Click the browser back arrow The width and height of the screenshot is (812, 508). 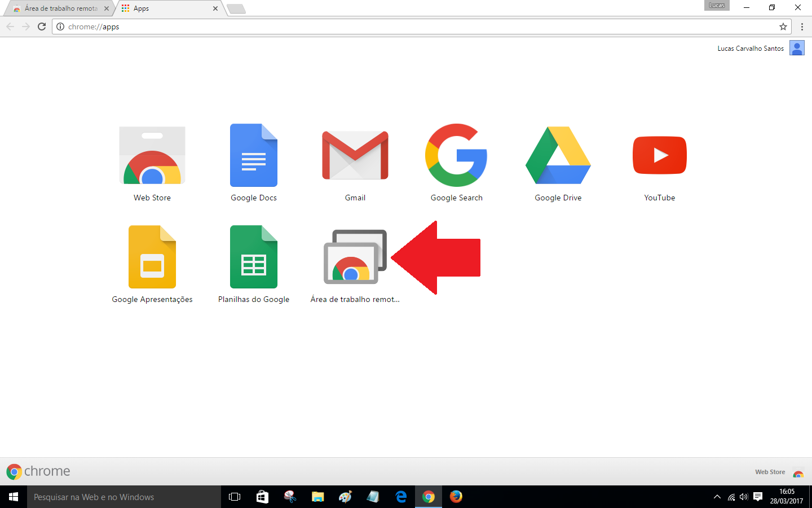pyautogui.click(x=10, y=27)
